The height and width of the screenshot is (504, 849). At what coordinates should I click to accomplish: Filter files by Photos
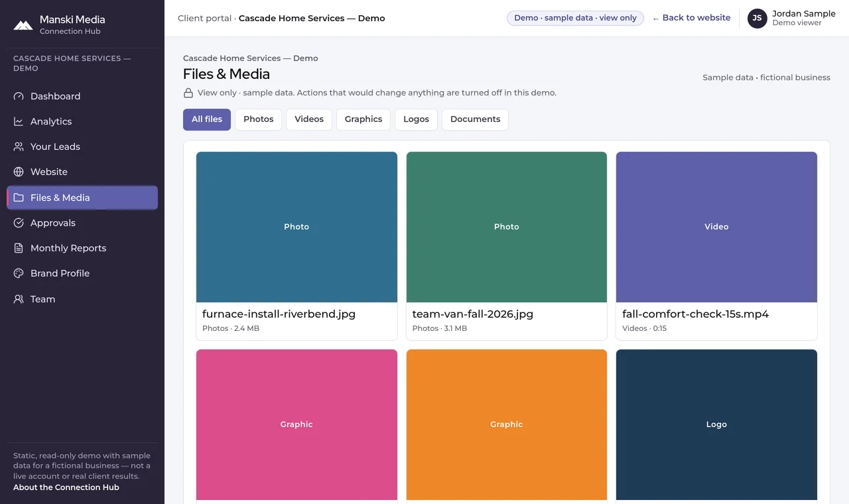coord(259,119)
